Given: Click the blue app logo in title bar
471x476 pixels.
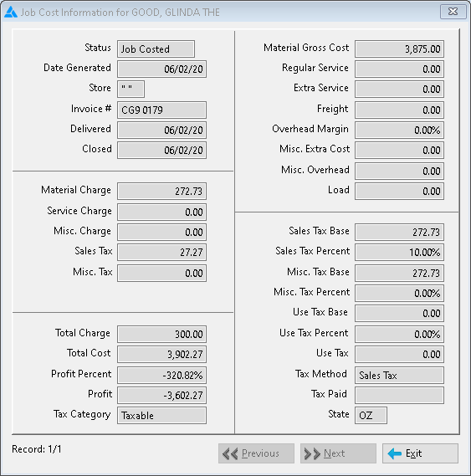Looking at the screenshot, I should (11, 13).
